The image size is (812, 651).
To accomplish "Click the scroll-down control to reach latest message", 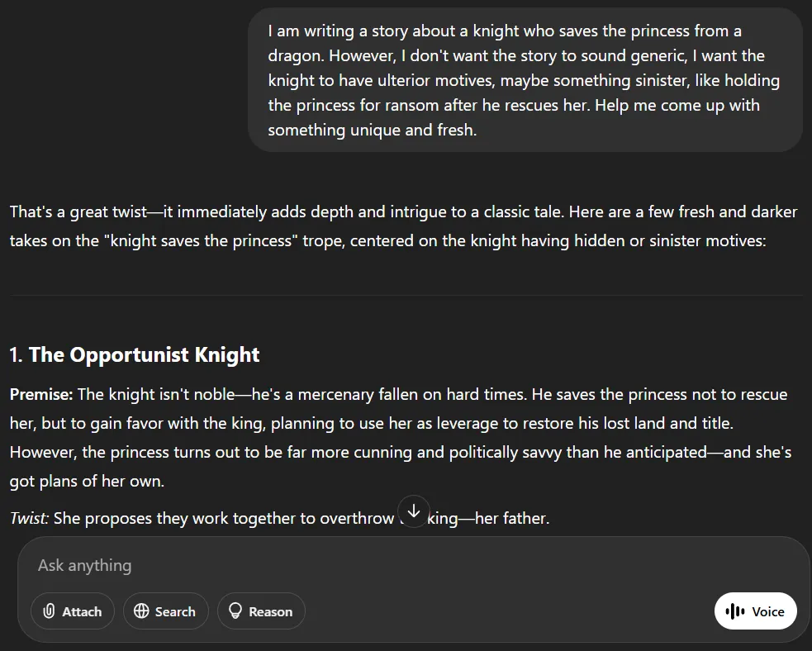I will (414, 511).
